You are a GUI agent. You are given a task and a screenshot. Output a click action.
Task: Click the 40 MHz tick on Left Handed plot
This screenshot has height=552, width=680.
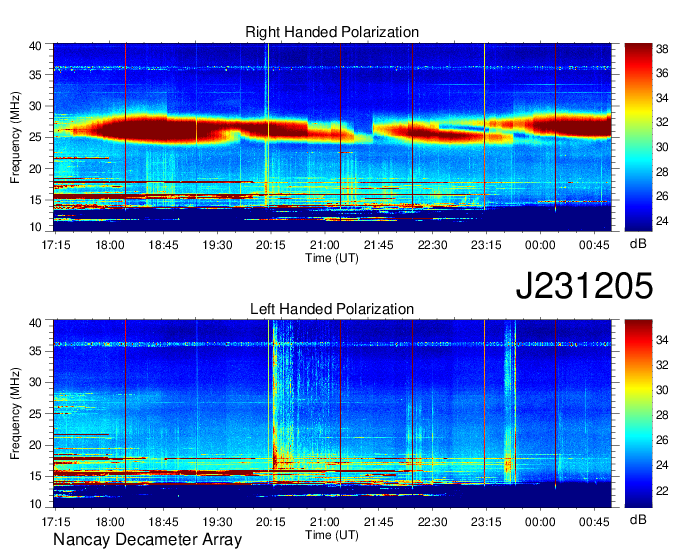point(35,323)
